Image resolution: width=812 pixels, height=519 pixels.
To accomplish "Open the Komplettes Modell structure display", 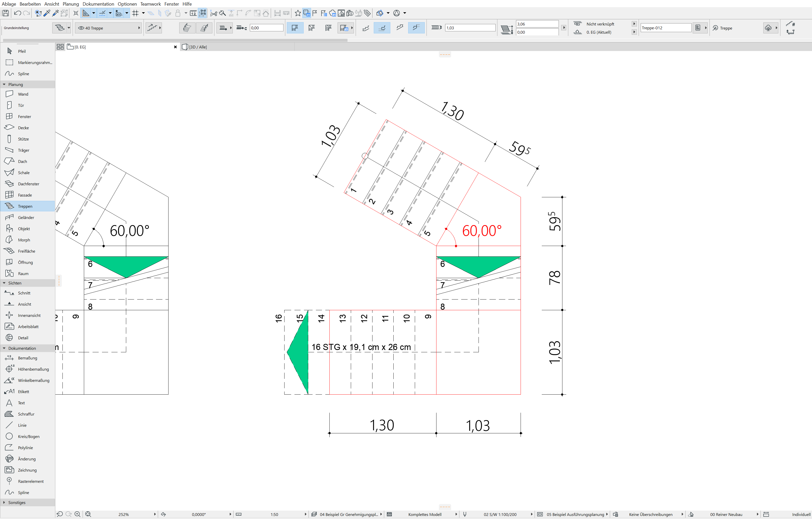I will [x=424, y=514].
